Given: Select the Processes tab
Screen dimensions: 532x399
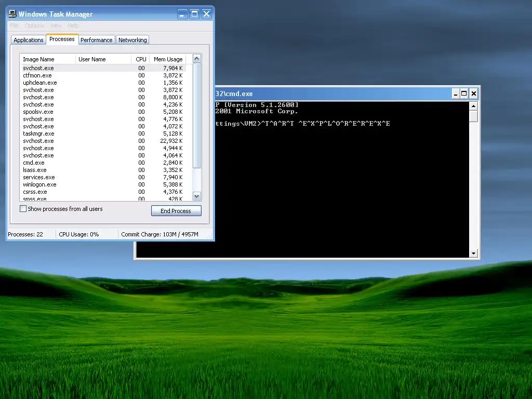Looking at the screenshot, I should (x=62, y=39).
